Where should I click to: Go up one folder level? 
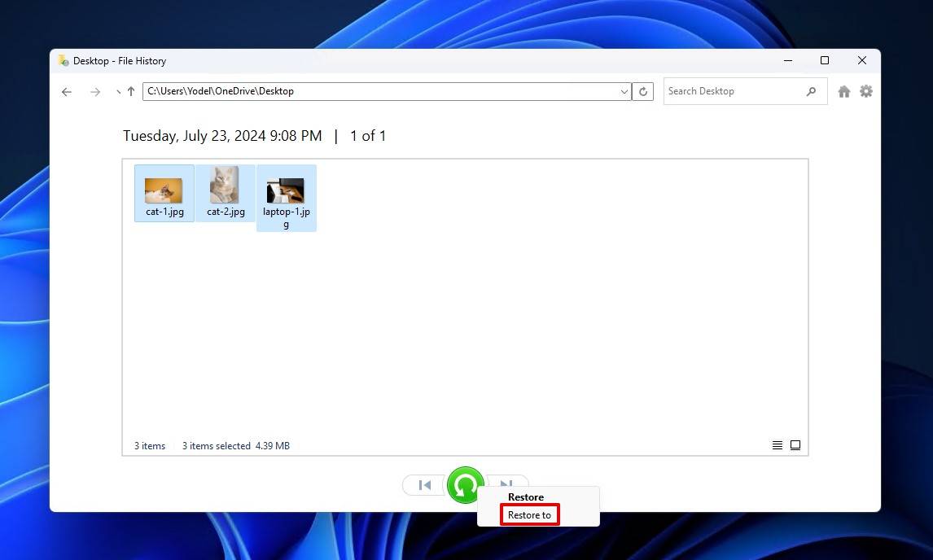(x=131, y=92)
